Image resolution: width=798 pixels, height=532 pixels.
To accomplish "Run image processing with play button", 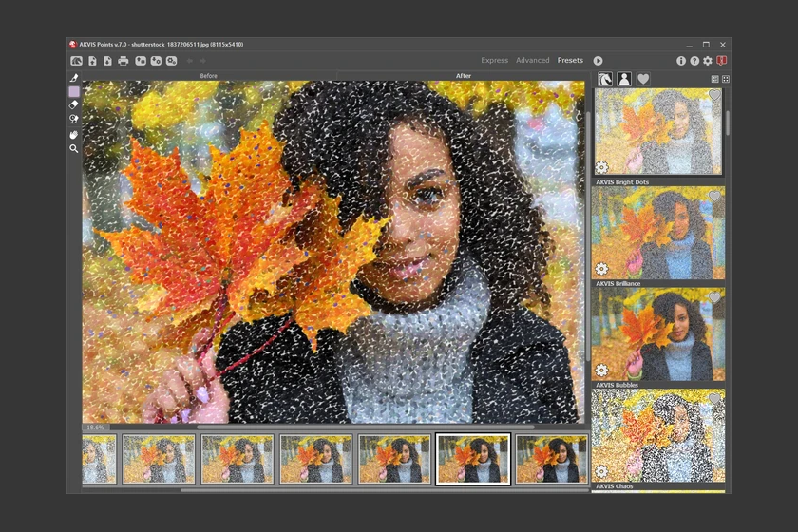I will click(x=598, y=61).
